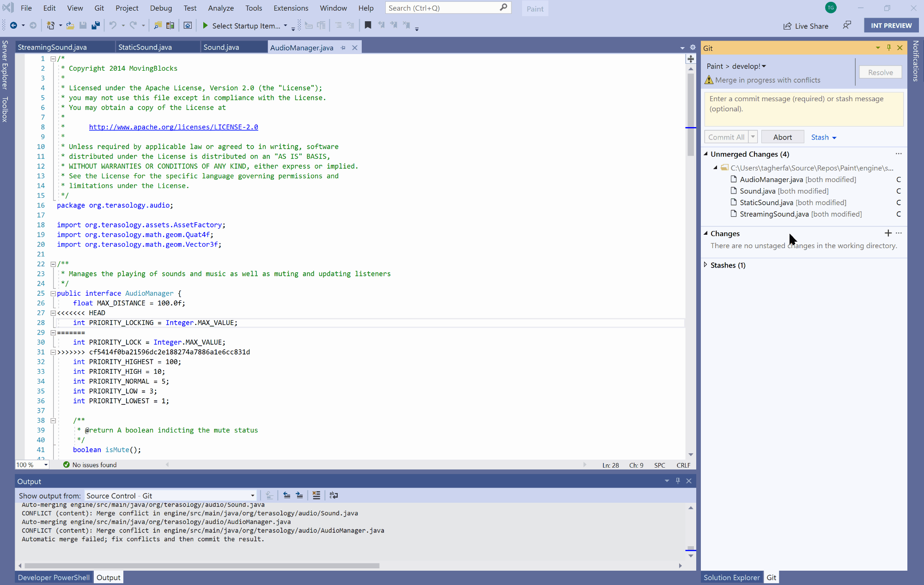
Task: Go to previous message in Output
Action: 287,495
